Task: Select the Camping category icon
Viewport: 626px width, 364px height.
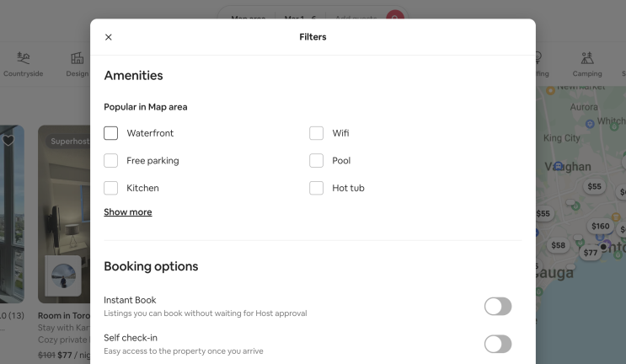Action: (x=587, y=59)
